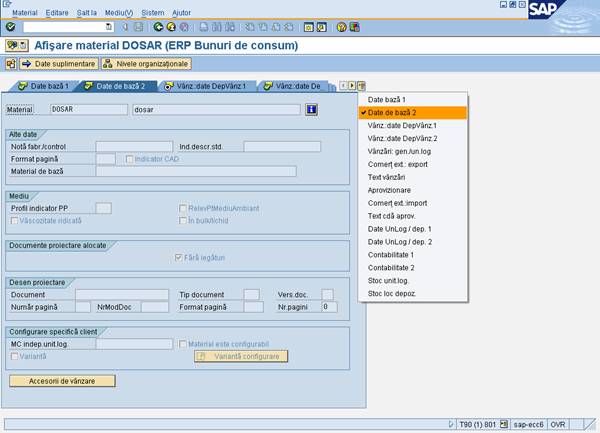Viewport: 600px width, 433px height.
Task: Click the select views icon left of Date suplimentare
Action: 11,64
